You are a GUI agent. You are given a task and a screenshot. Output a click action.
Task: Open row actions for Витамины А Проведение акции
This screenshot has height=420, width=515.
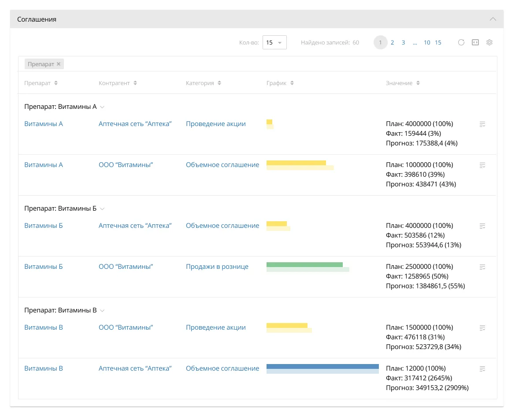[482, 124]
